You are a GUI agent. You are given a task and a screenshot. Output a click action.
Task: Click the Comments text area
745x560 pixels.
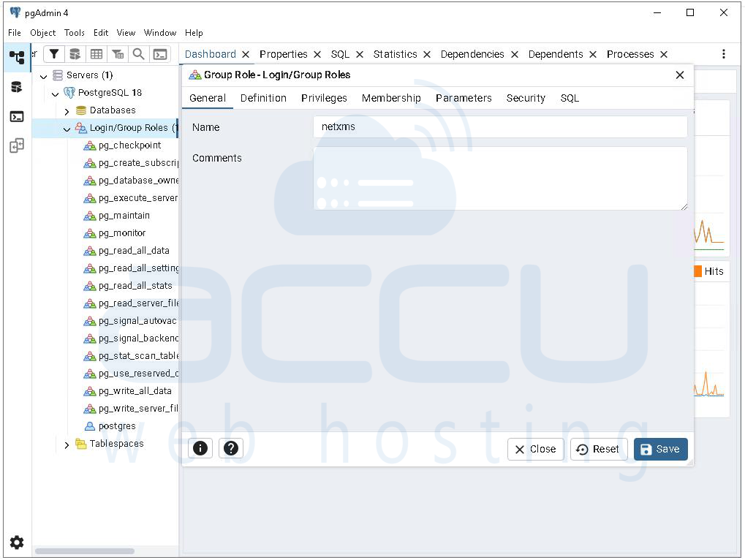[x=500, y=178]
